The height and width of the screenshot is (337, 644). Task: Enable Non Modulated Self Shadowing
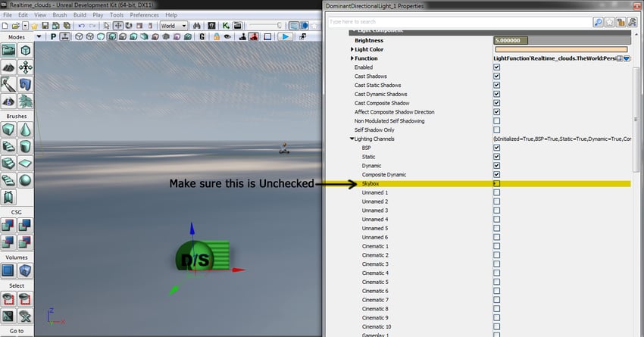click(x=496, y=120)
